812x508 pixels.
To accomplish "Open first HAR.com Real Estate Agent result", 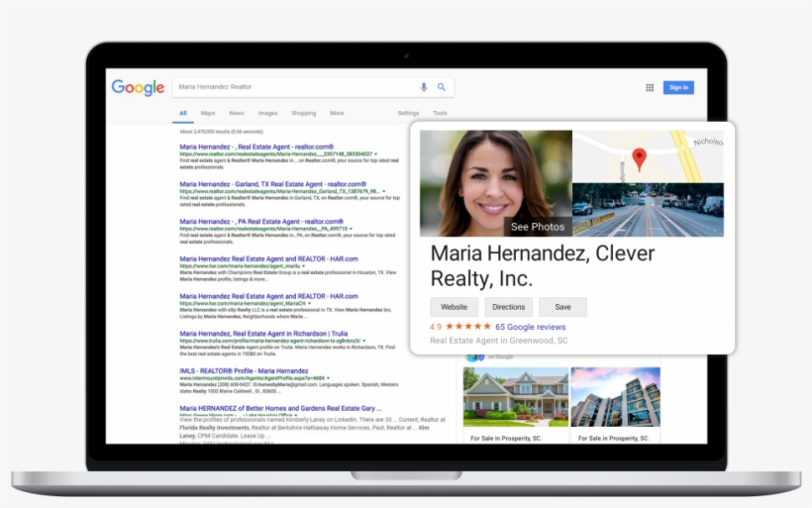I will point(268,258).
